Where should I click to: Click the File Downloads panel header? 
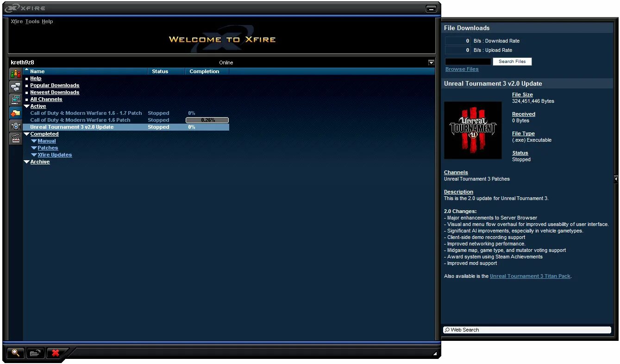click(527, 28)
